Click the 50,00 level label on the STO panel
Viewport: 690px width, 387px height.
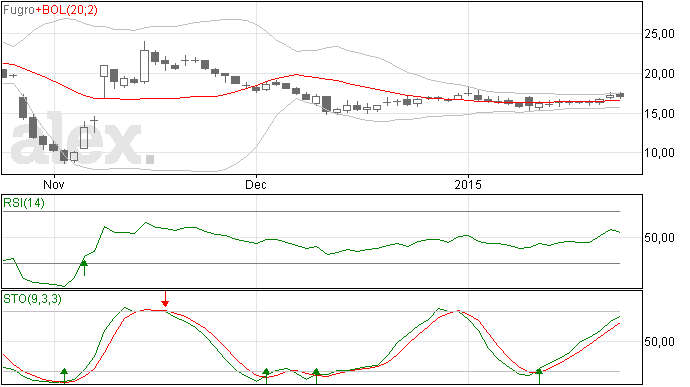click(659, 342)
